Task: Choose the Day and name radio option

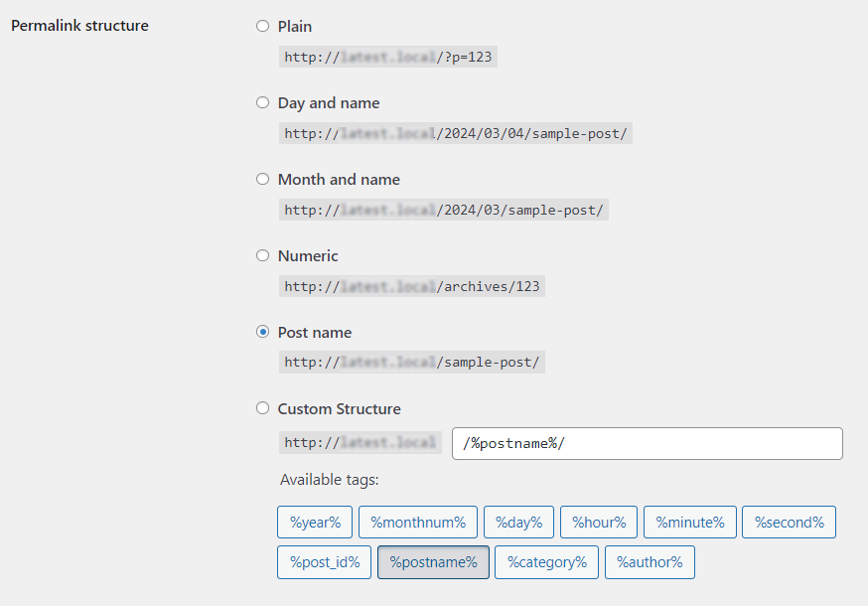Action: [x=262, y=102]
